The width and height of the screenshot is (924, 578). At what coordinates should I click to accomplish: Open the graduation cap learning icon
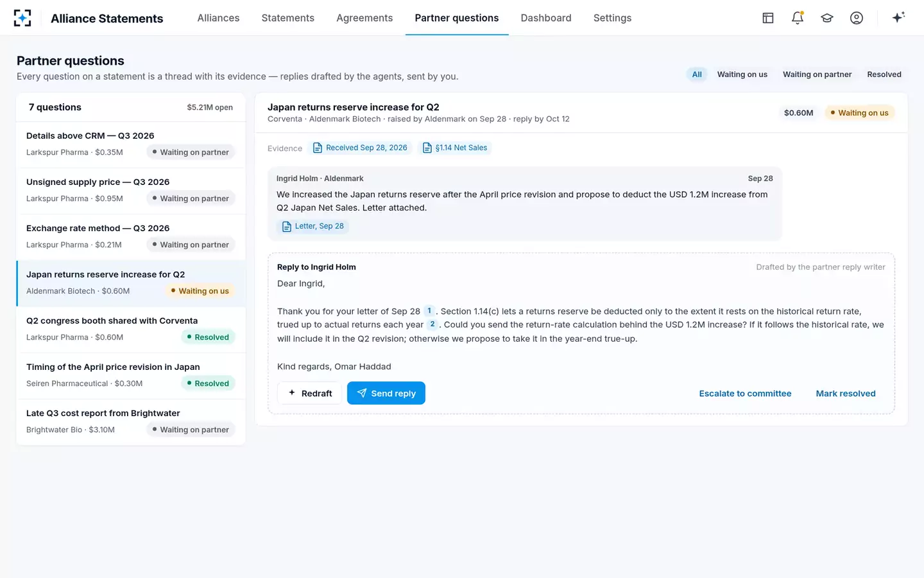click(x=827, y=18)
